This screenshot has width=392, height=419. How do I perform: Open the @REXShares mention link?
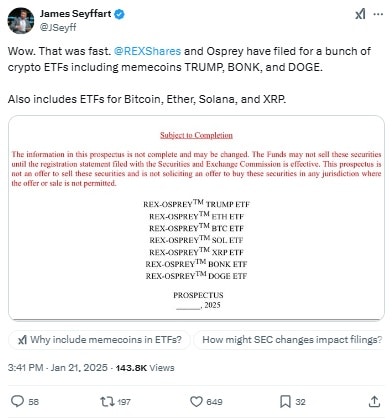[147, 51]
